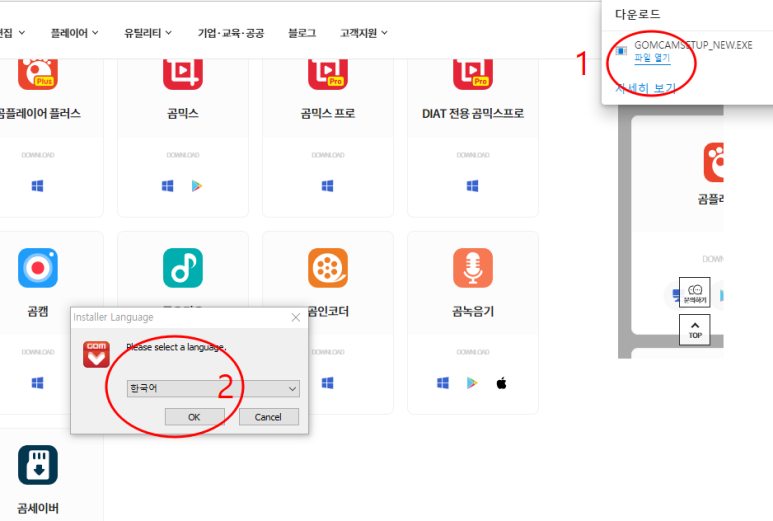Expand the partially visible 편집 menu
The height and width of the screenshot is (521, 773).
[x=12, y=33]
